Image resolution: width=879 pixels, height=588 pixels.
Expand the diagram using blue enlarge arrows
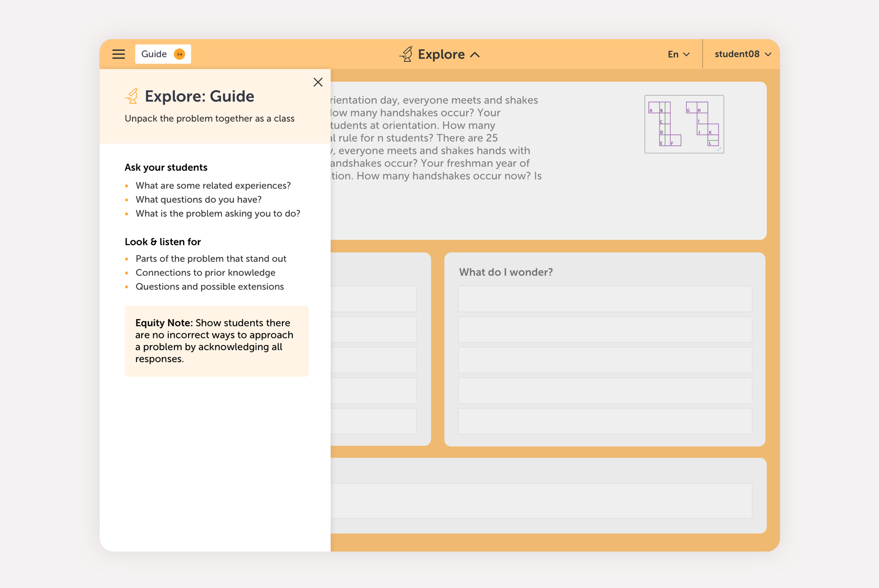coord(719,149)
